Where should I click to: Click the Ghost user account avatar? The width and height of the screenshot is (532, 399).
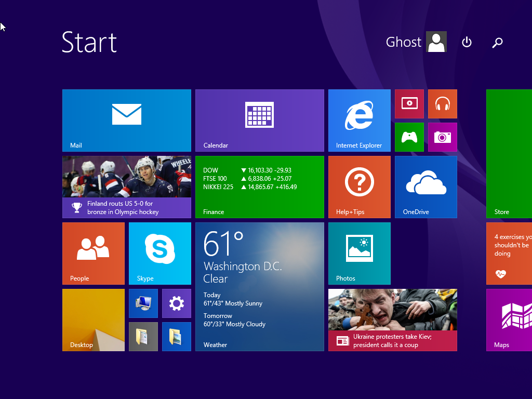436,42
